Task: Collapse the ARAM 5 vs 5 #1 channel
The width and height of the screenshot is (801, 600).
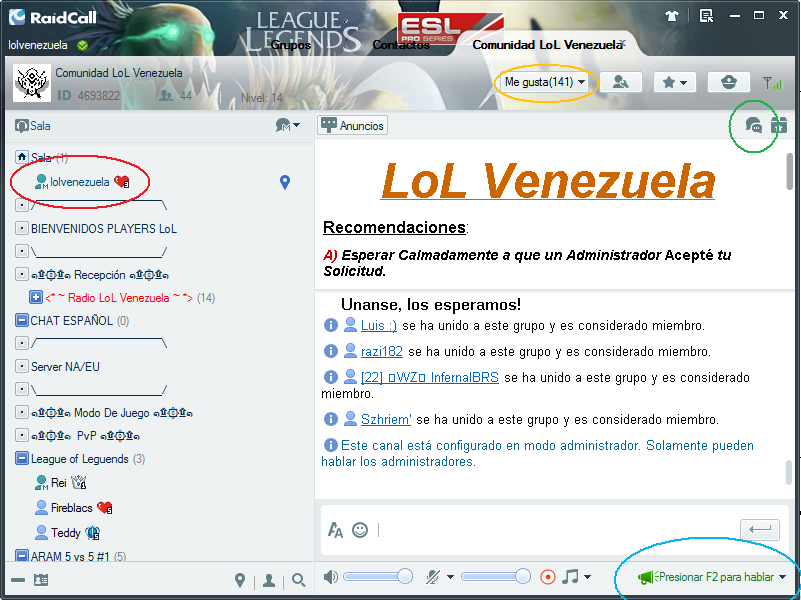Action: coord(21,555)
